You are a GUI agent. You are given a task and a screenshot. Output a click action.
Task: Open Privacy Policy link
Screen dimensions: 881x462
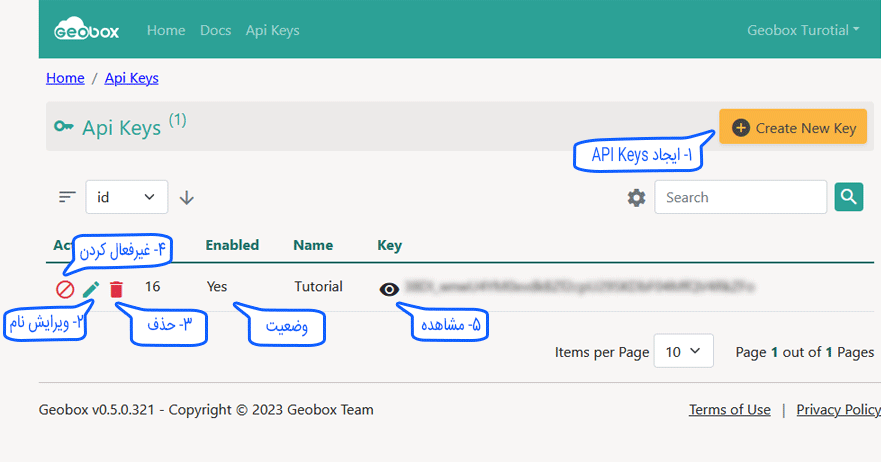[x=838, y=410]
